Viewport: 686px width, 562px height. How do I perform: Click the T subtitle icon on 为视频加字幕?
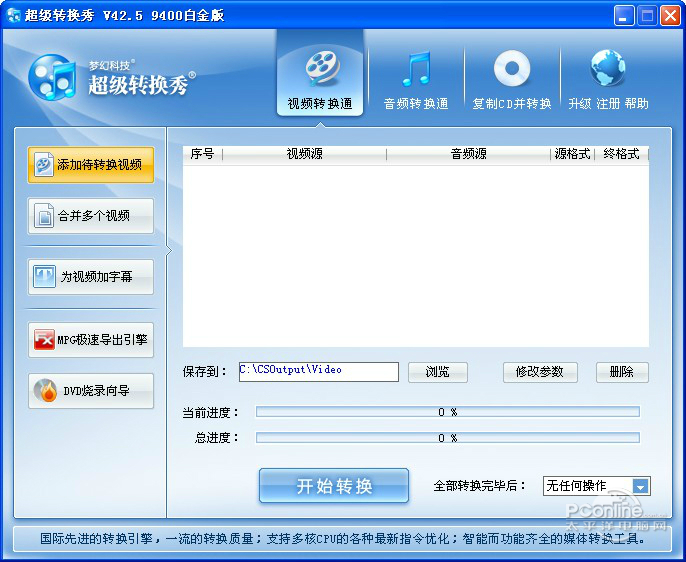[x=45, y=276]
